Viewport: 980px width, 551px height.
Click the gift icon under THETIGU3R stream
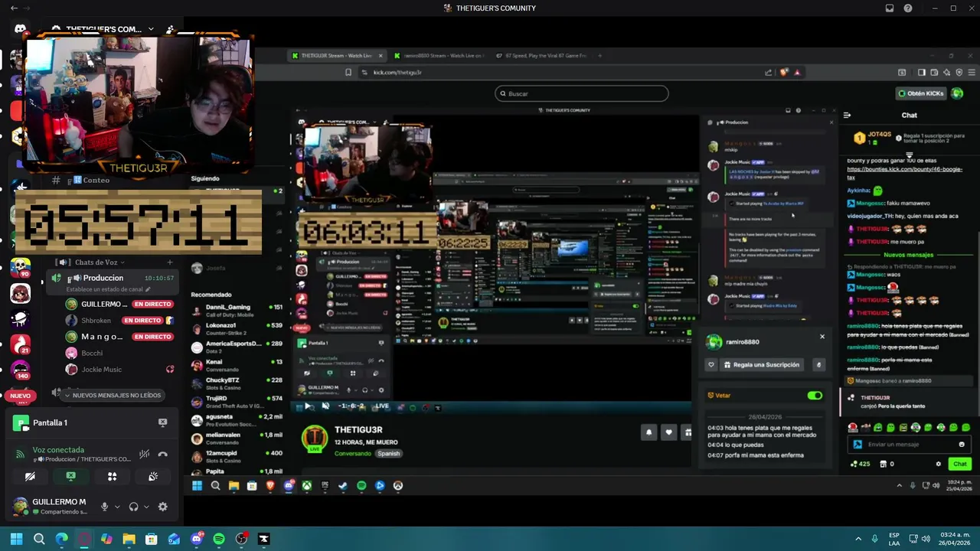(687, 432)
